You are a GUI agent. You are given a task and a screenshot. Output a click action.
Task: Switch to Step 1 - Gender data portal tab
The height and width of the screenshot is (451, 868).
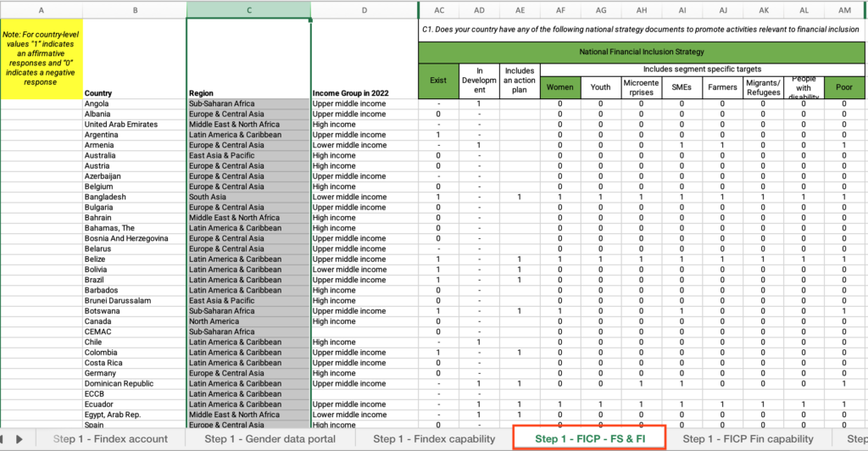point(270,439)
